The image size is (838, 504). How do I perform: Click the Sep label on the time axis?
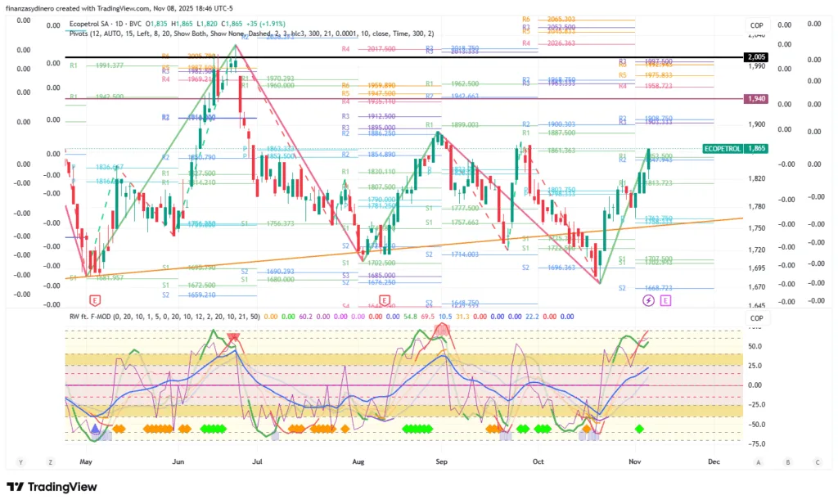(441, 461)
